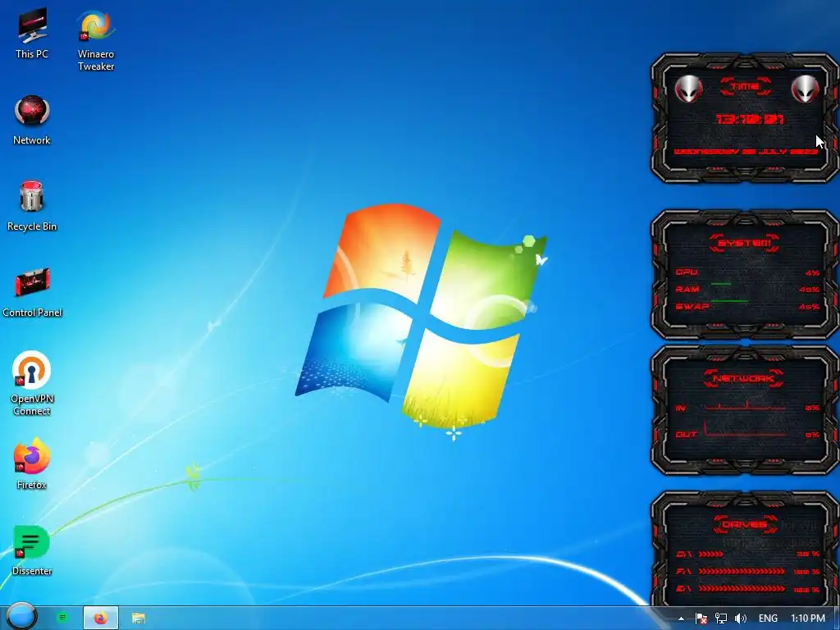Click the IN traffic graph line
This screenshot has width=840, height=630.
[745, 405]
